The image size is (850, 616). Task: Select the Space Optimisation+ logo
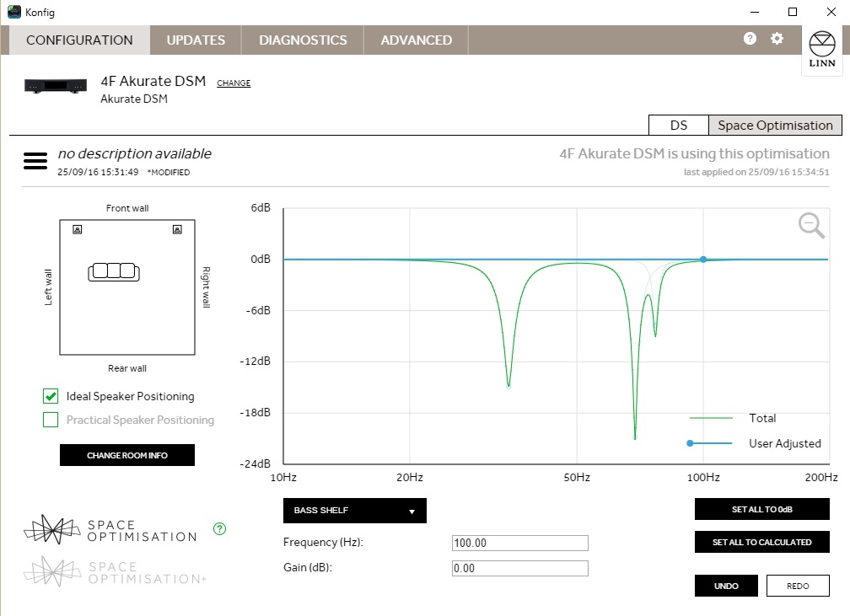point(115,572)
